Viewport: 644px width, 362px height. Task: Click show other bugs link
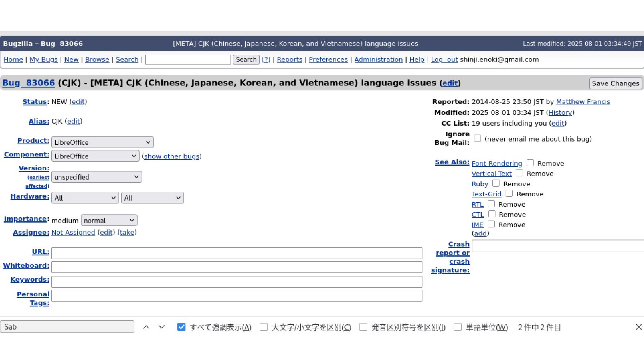(x=172, y=156)
